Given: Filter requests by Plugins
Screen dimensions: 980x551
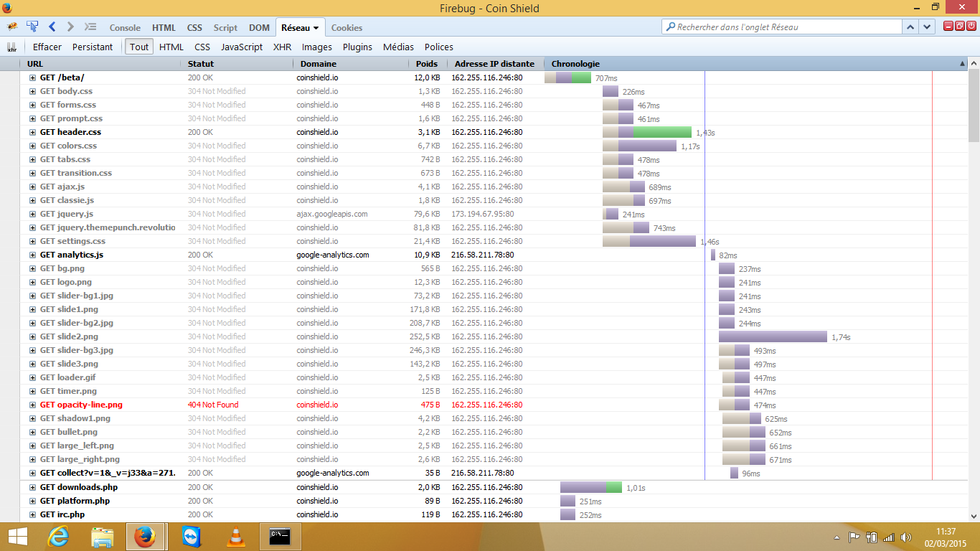Looking at the screenshot, I should point(357,47).
